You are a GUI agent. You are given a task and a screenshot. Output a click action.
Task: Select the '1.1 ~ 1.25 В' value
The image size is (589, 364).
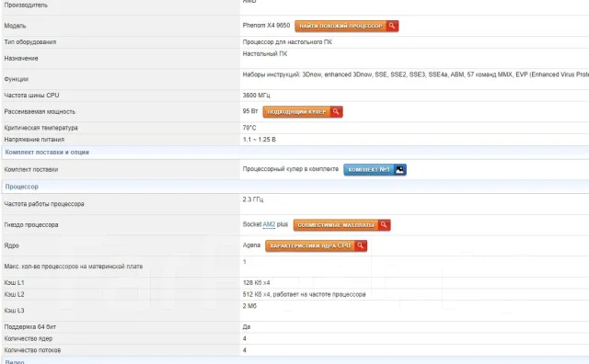coord(260,139)
